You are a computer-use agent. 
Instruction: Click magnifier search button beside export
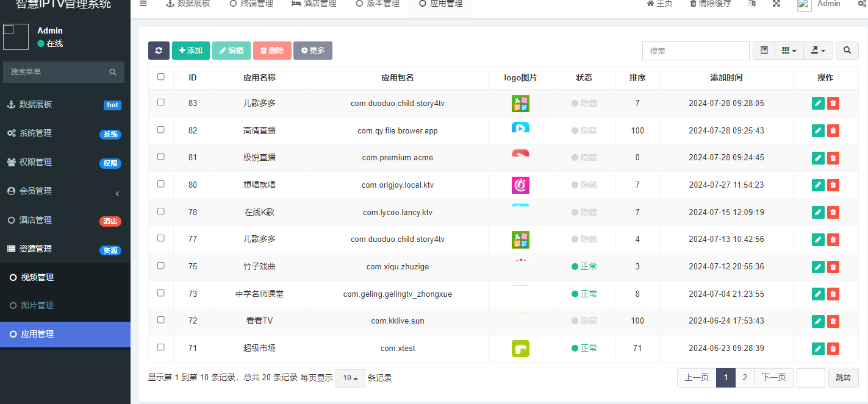coord(847,51)
